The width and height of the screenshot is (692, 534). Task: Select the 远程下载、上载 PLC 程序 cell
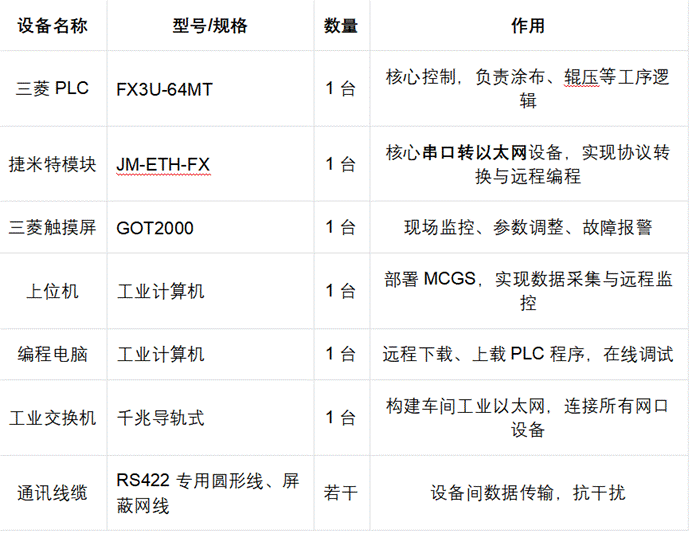click(528, 354)
